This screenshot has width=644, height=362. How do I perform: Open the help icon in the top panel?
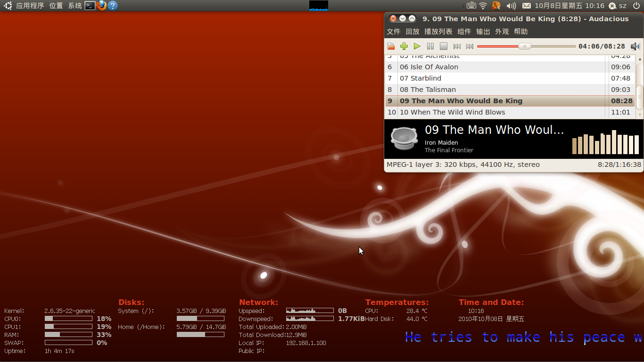(113, 6)
